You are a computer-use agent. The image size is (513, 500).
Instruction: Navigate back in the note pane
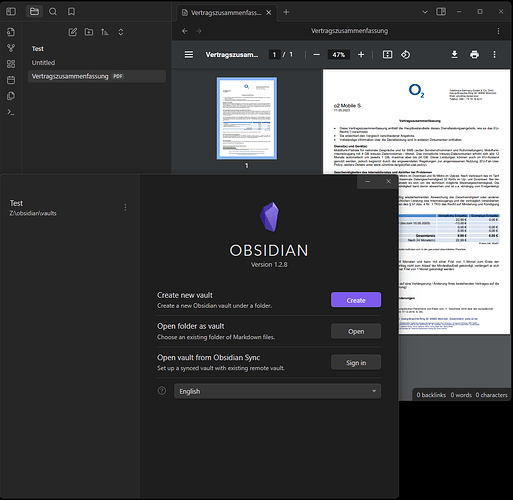185,31
